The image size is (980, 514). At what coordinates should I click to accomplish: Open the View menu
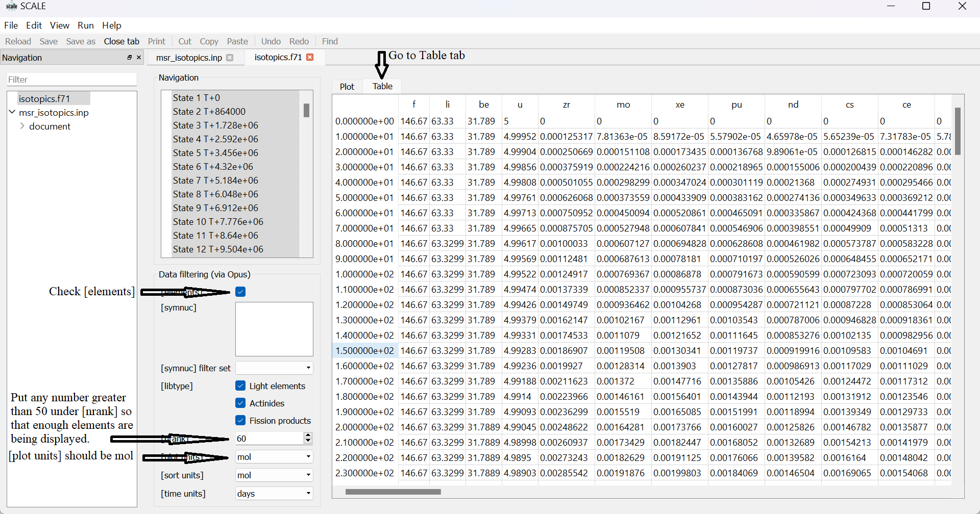click(x=59, y=25)
